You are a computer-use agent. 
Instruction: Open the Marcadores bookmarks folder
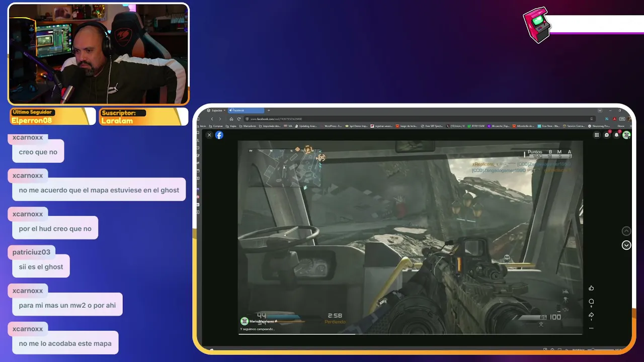[x=248, y=126]
